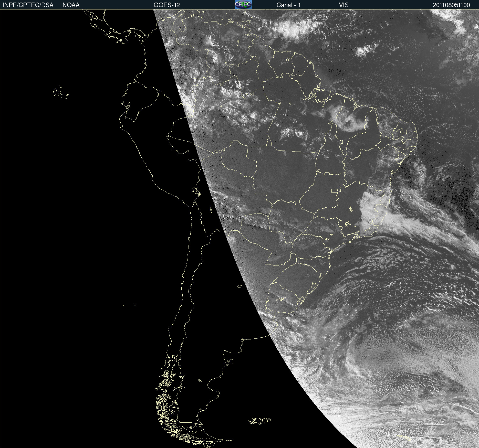479x448 pixels.
Task: Select the GOES-12 satellite label
Action: [167, 5]
